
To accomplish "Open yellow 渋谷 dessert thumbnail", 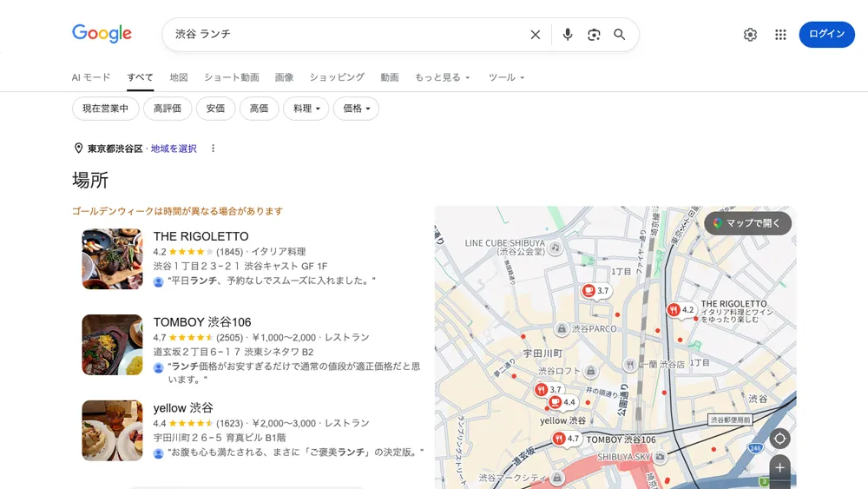I will [112, 430].
